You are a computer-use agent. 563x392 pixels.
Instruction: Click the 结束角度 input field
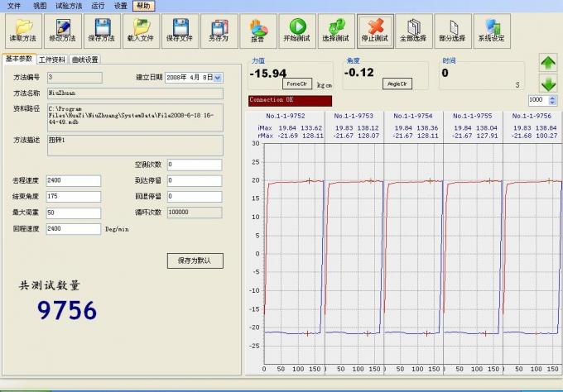click(74, 197)
